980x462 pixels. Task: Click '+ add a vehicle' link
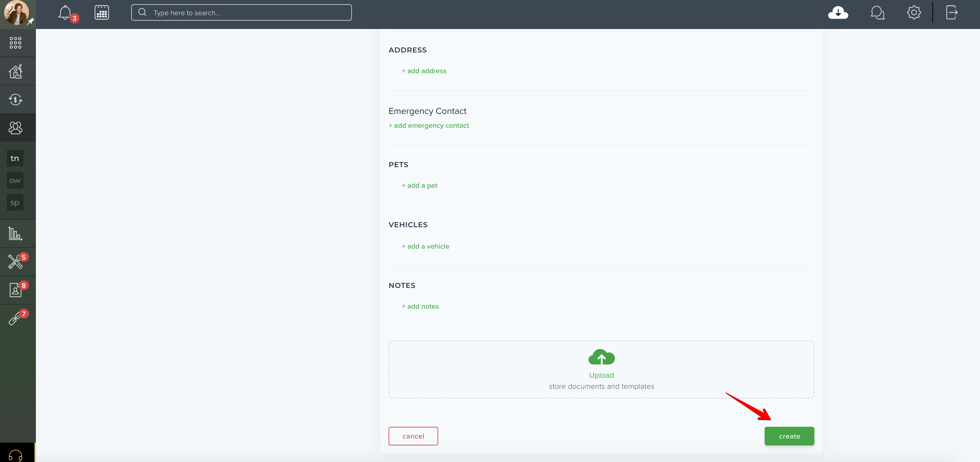click(x=425, y=246)
